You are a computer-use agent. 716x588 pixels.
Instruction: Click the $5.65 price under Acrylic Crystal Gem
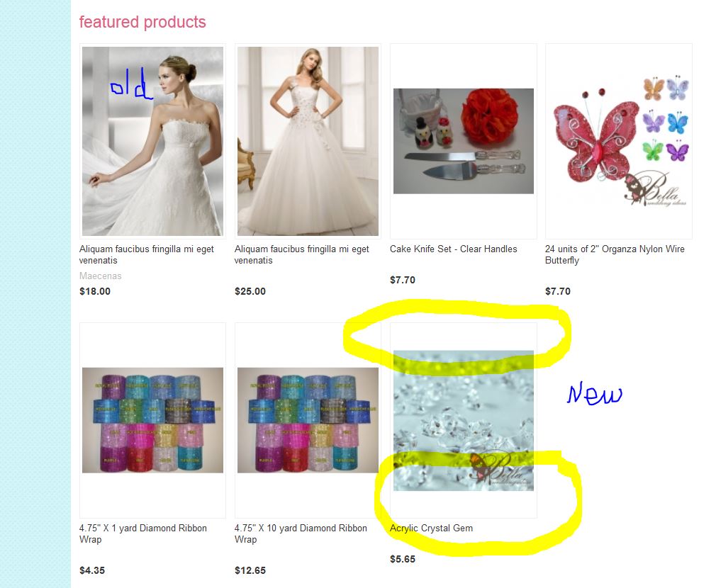click(x=403, y=559)
